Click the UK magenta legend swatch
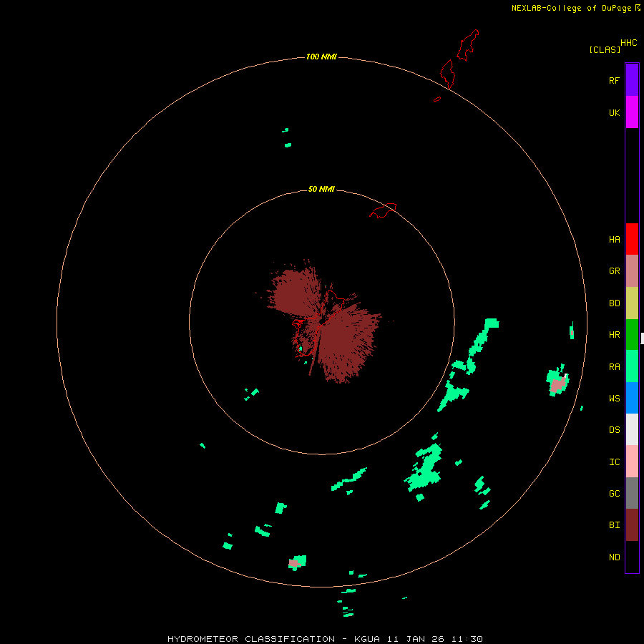 632,112
